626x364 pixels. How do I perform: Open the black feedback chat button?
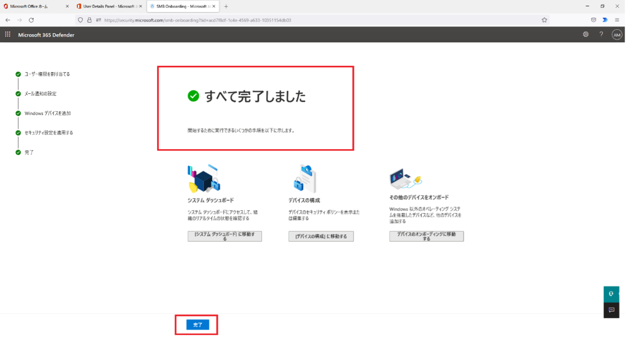tap(611, 310)
